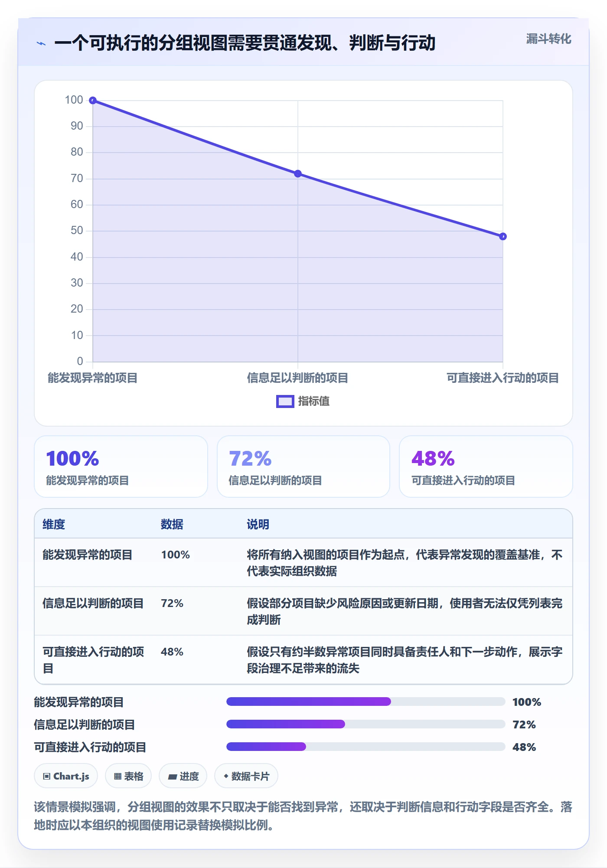607x868 pixels.
Task: Click the 数据 column header
Action: [172, 524]
